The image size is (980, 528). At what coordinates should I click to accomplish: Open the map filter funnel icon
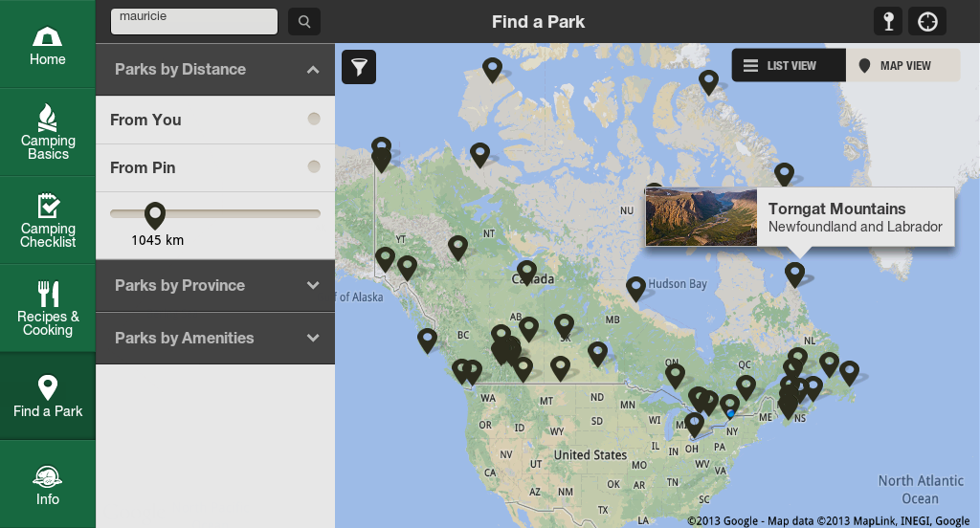pyautogui.click(x=359, y=67)
